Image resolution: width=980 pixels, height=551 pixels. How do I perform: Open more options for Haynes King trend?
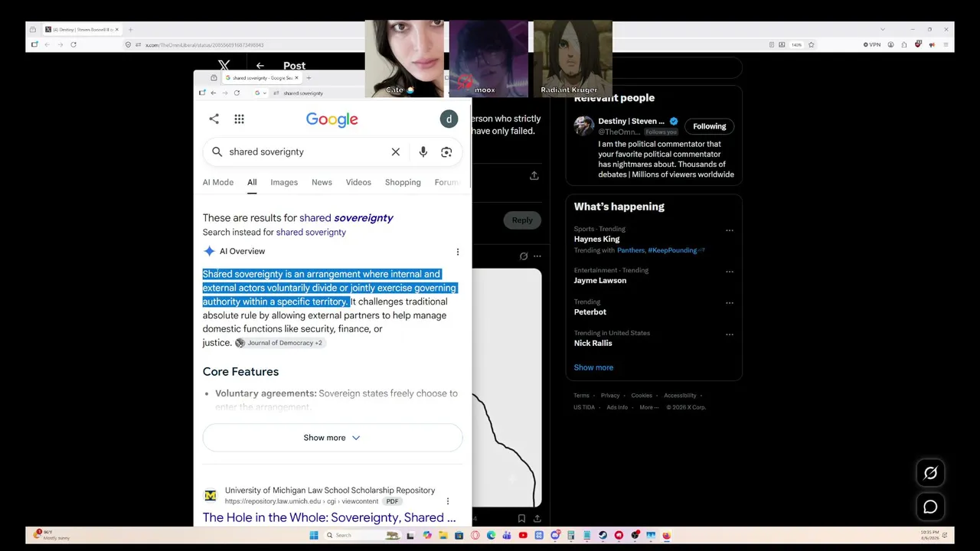(729, 230)
